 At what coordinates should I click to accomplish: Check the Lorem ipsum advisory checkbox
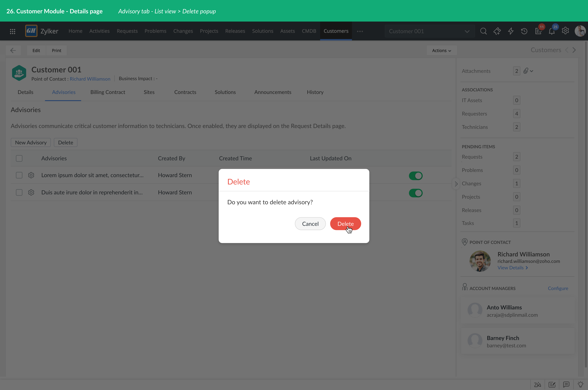tap(19, 175)
